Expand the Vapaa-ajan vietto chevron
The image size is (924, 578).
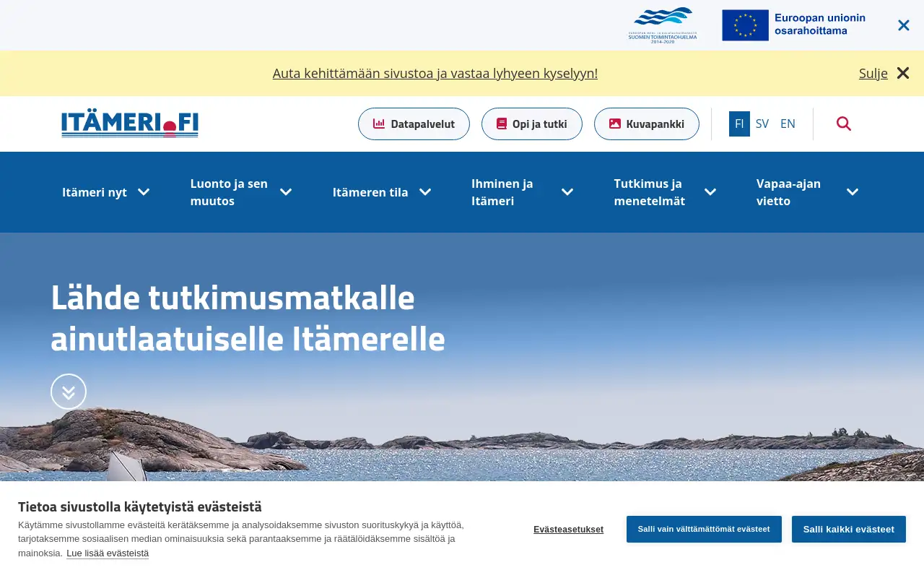(x=853, y=192)
